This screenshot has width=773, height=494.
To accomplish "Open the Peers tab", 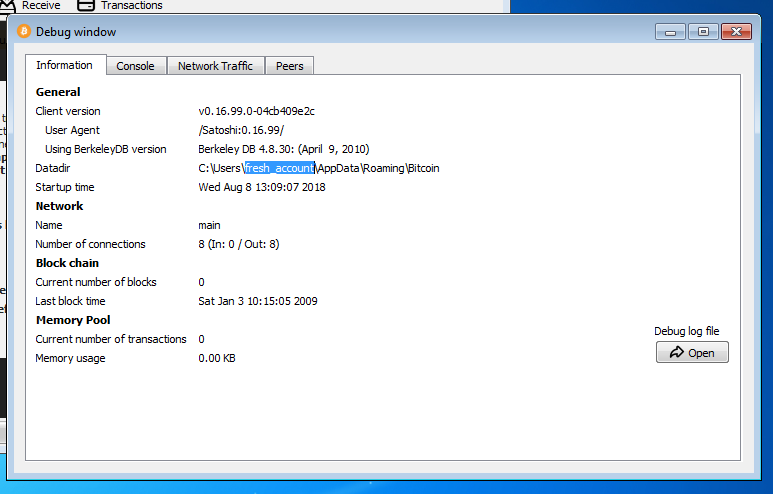I will tap(289, 66).
